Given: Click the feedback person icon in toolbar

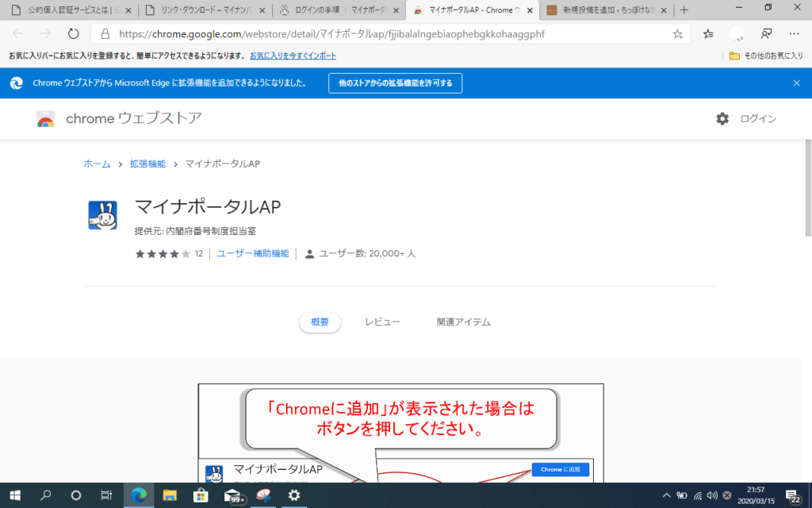Looking at the screenshot, I should (767, 34).
